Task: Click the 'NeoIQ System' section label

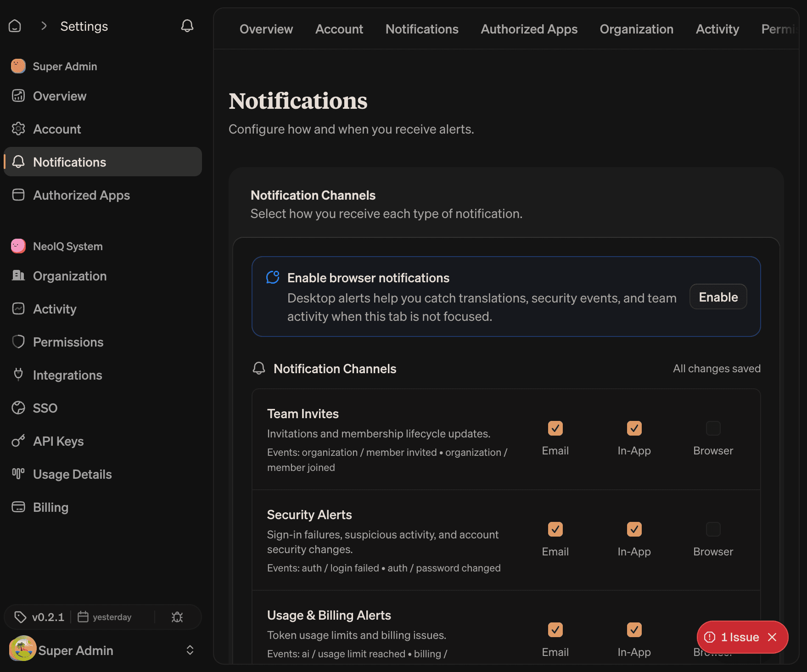Action: pos(68,246)
